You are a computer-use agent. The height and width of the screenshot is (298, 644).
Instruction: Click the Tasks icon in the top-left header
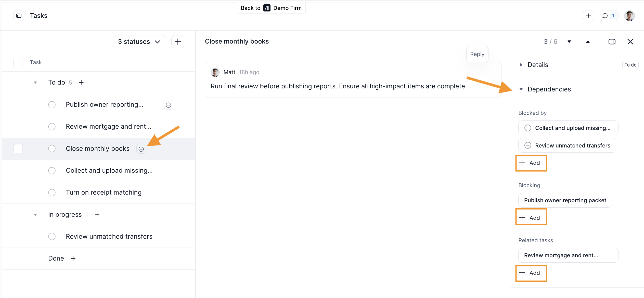pos(18,16)
